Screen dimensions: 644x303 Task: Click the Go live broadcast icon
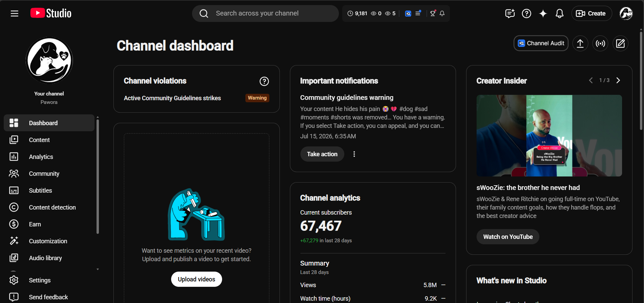click(600, 44)
